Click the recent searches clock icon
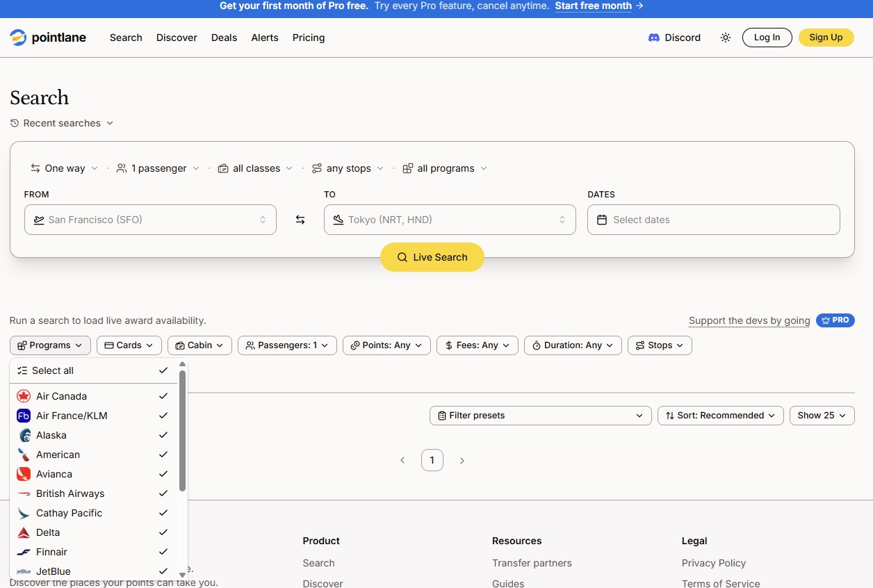 point(15,123)
